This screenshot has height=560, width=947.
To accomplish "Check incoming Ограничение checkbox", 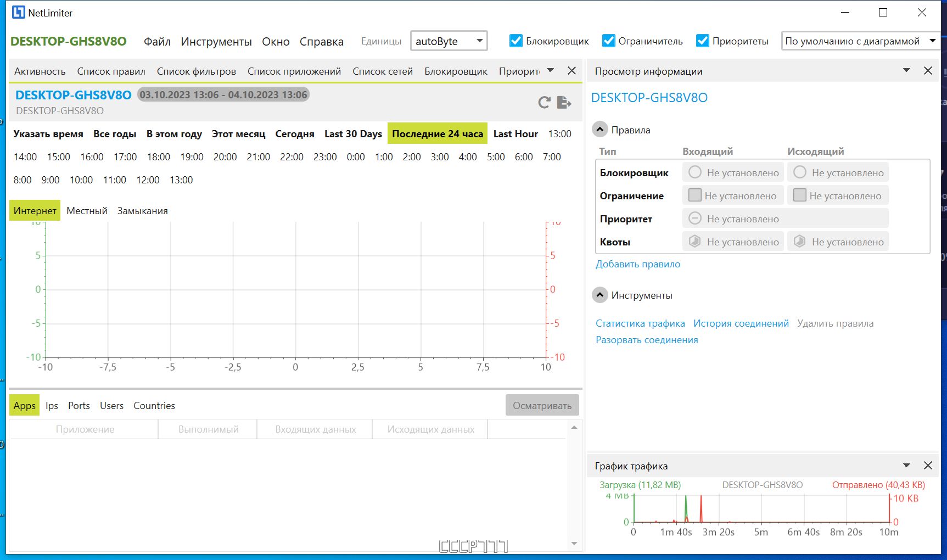I will 694,195.
